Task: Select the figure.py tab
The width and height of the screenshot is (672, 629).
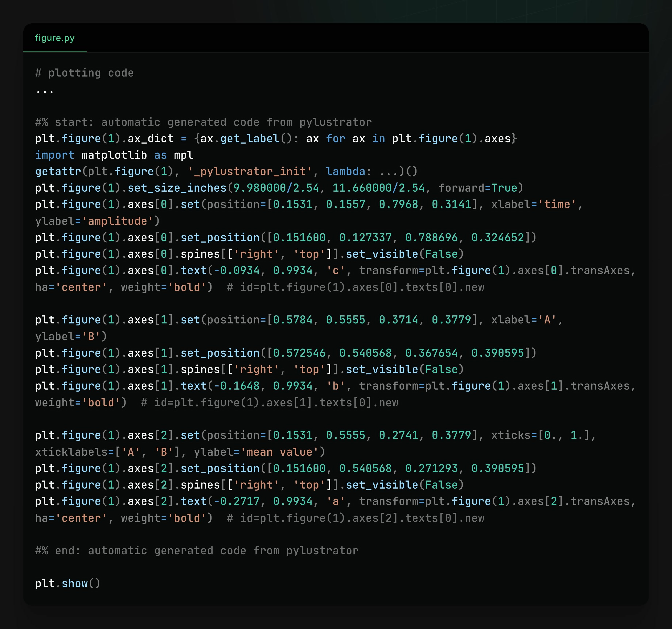Action: (55, 38)
